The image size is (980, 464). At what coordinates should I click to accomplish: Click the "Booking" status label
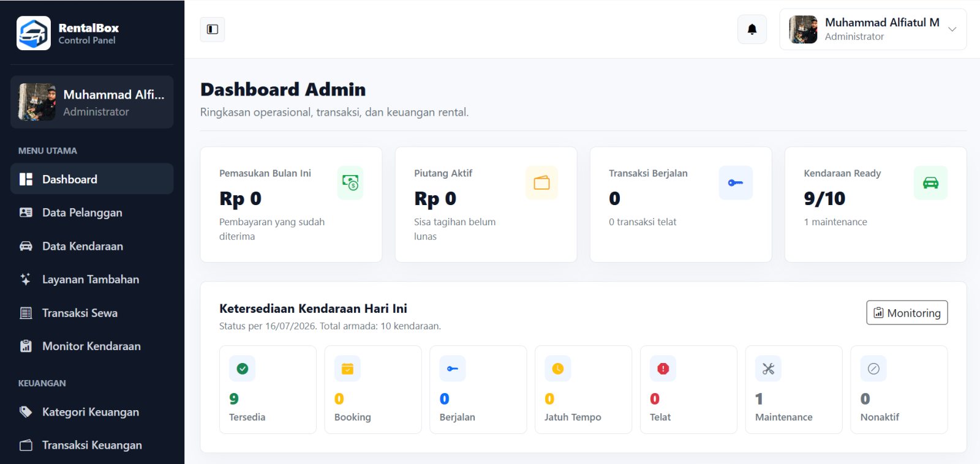353,417
